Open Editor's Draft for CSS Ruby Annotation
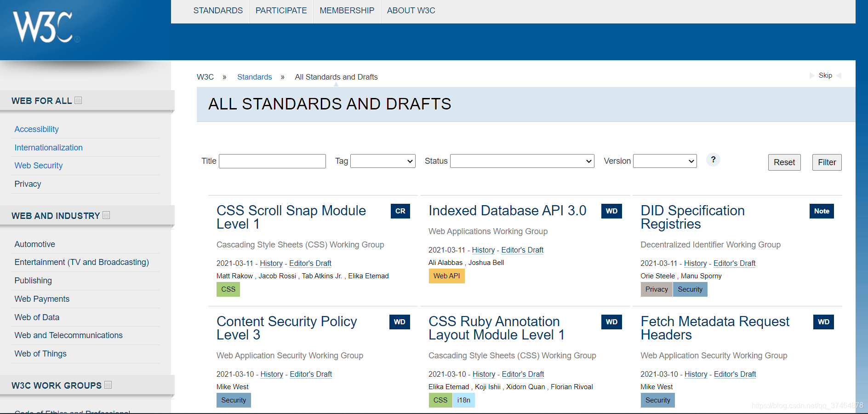The height and width of the screenshot is (414, 868). pos(523,374)
